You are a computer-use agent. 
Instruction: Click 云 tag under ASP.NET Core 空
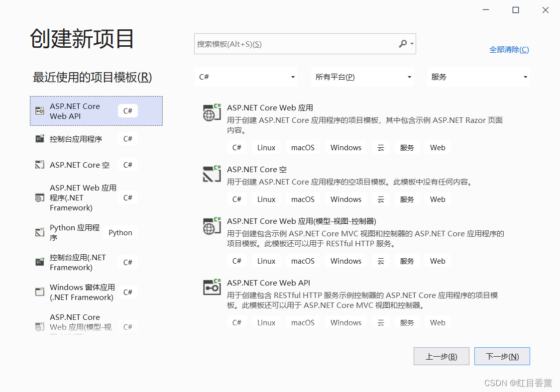coord(381,199)
